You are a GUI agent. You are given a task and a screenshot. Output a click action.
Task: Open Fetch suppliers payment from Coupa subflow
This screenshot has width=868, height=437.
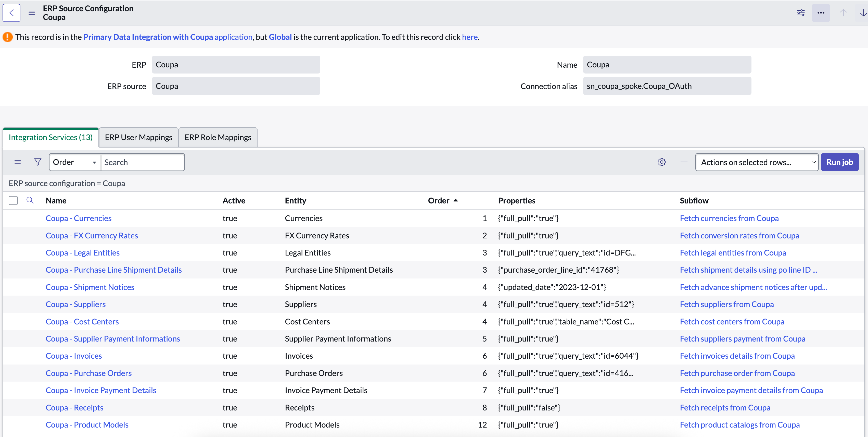coord(742,338)
